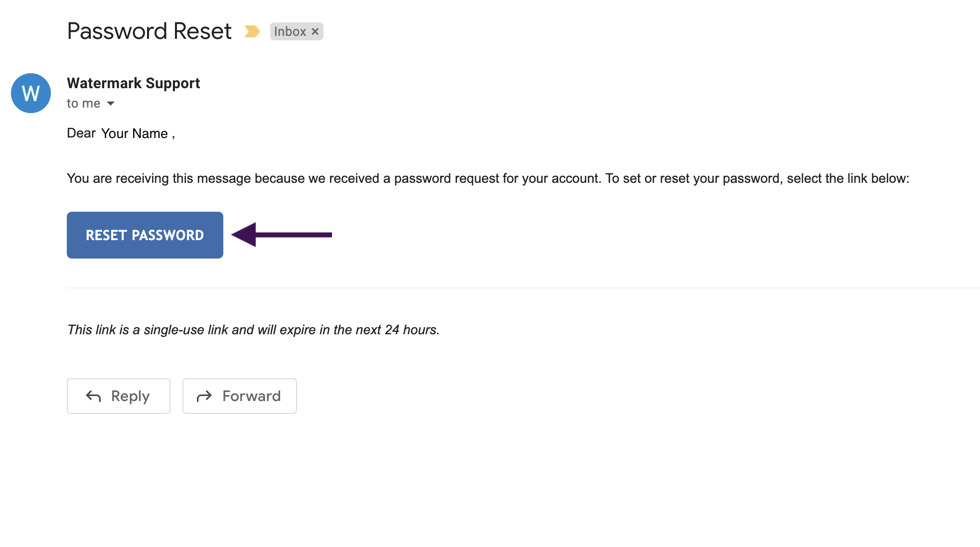Viewport: 980px width, 547px height.
Task: Remove the Inbox label with its x
Action: tap(315, 31)
